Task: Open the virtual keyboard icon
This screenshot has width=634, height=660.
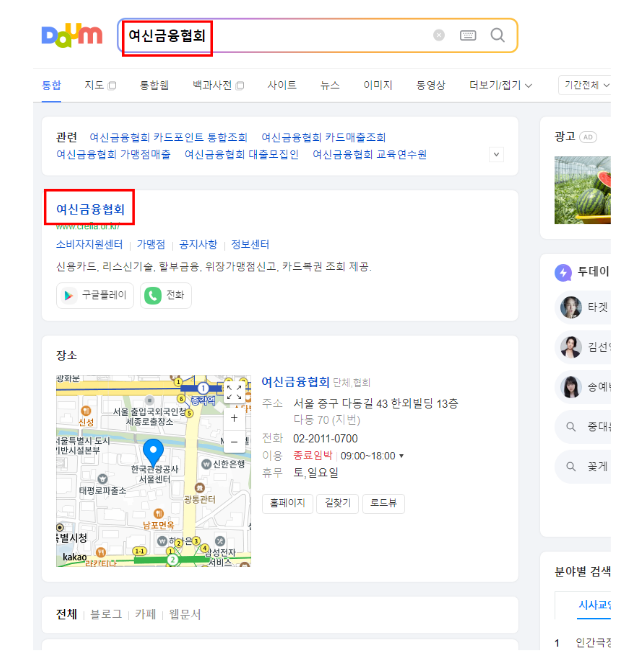Action: click(x=468, y=35)
